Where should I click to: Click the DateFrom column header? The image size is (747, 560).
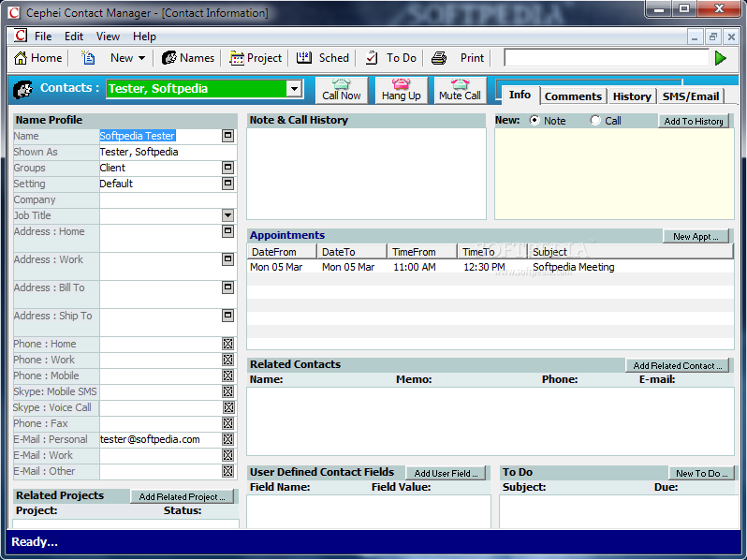click(x=282, y=252)
